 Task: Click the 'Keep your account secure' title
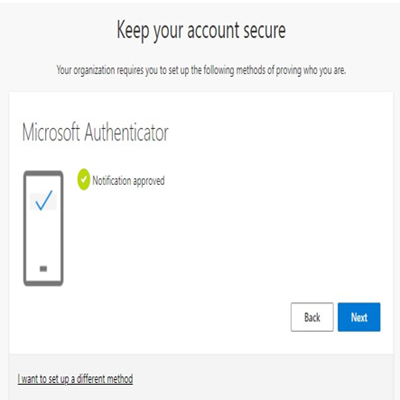click(x=201, y=30)
